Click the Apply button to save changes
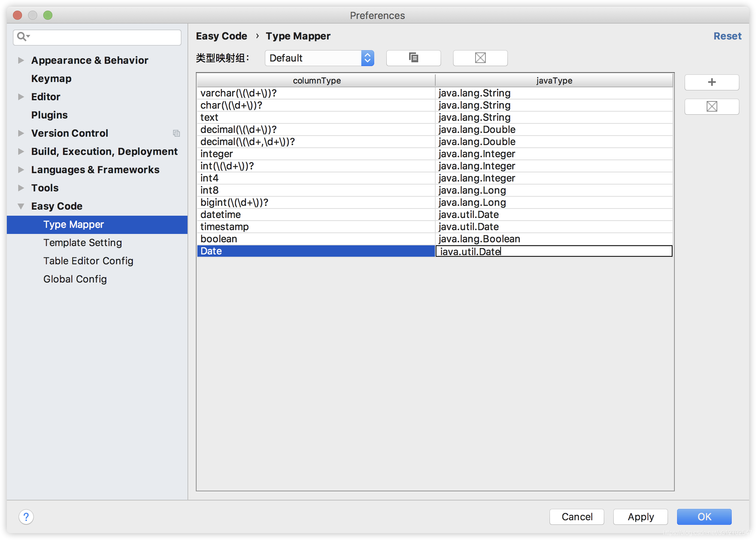 click(x=640, y=516)
